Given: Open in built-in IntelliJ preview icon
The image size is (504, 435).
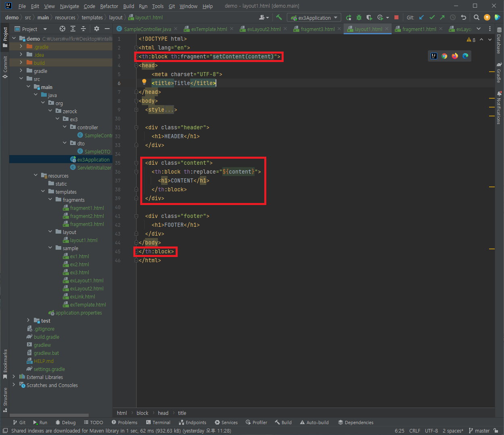Looking at the screenshot, I should tap(434, 56).
